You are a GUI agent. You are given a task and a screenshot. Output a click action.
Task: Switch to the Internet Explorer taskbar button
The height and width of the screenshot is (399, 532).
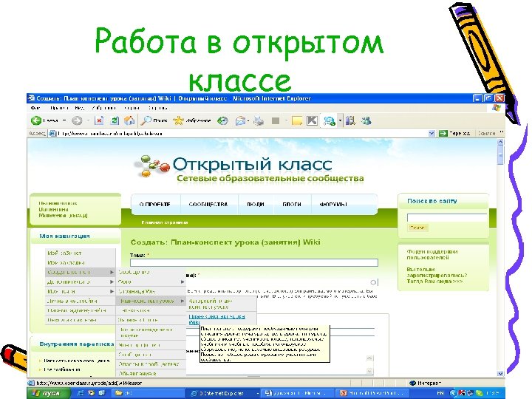223,393
